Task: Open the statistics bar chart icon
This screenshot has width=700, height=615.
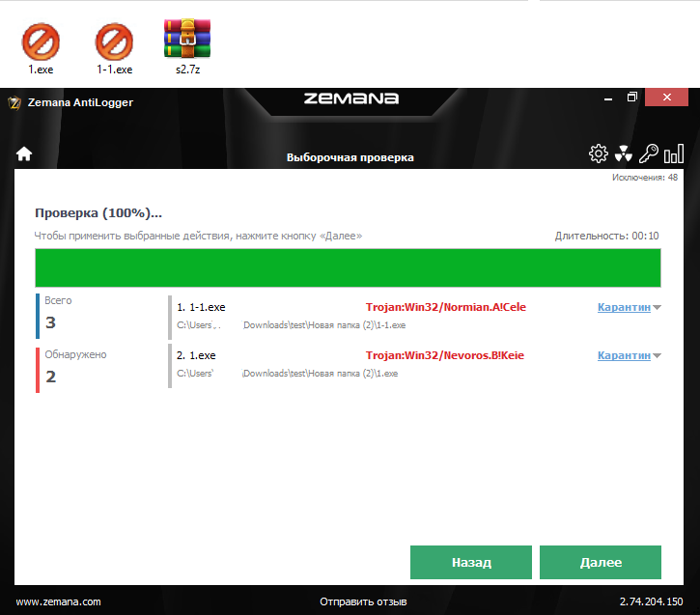Action: 674,154
